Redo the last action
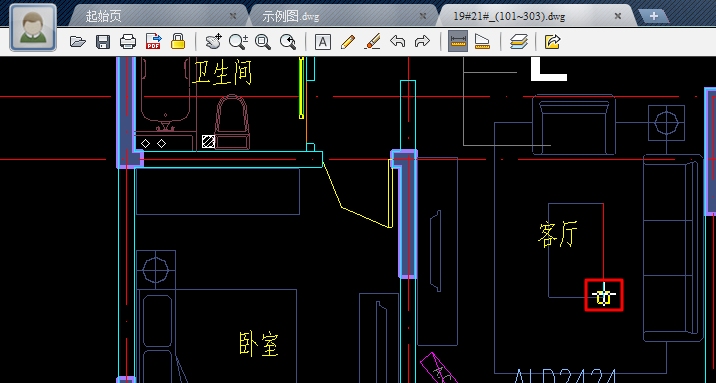Screen dimensions: 716x383 click(x=422, y=42)
